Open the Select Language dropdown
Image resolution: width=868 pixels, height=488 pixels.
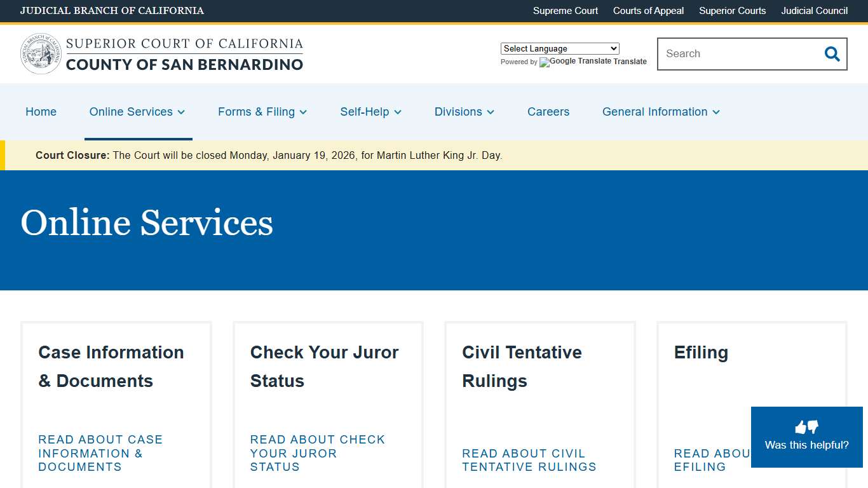coord(559,48)
